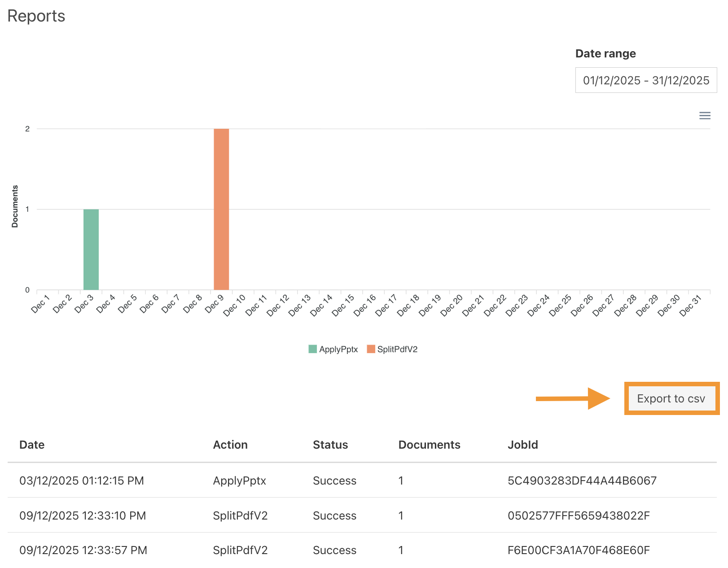Open the chart export menu icon
The height and width of the screenshot is (568, 728).
(x=705, y=116)
